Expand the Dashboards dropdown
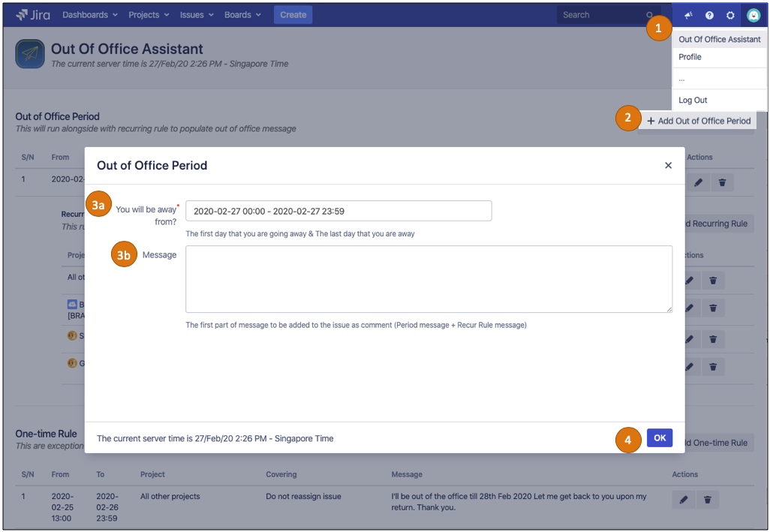This screenshot has width=770, height=532. [90, 15]
